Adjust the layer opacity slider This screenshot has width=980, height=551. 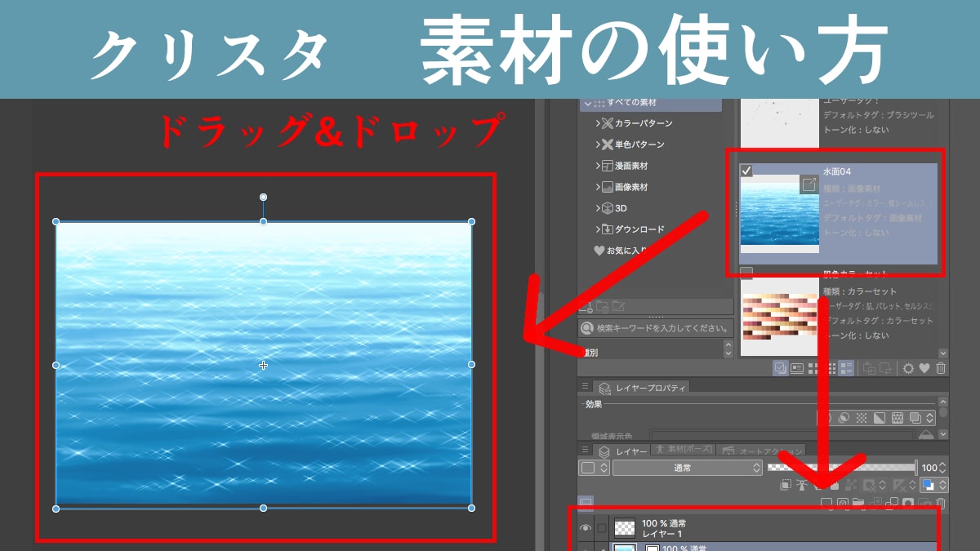pyautogui.click(x=841, y=468)
